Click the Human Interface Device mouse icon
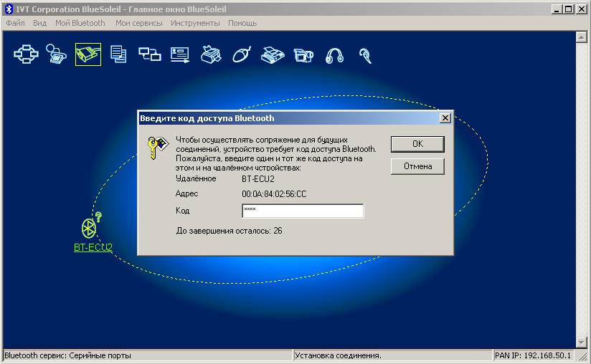Screen dimensions: 591x364 [242, 54]
